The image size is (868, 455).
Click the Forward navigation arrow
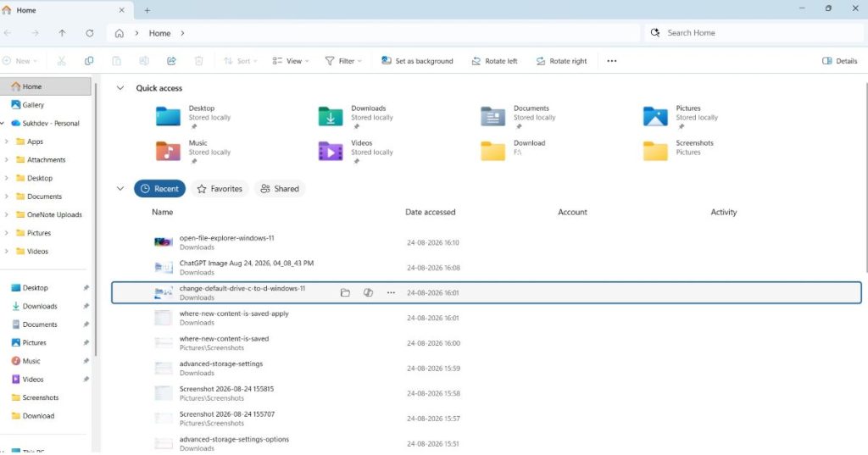35,33
